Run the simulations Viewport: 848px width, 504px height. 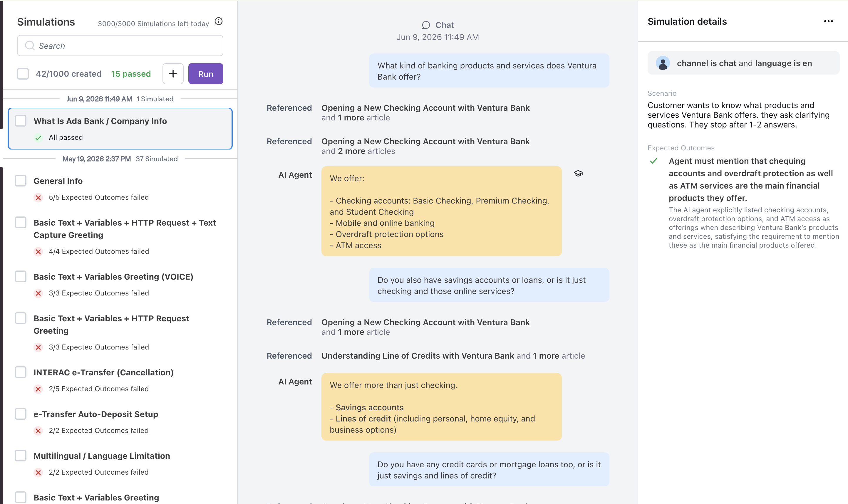click(206, 74)
